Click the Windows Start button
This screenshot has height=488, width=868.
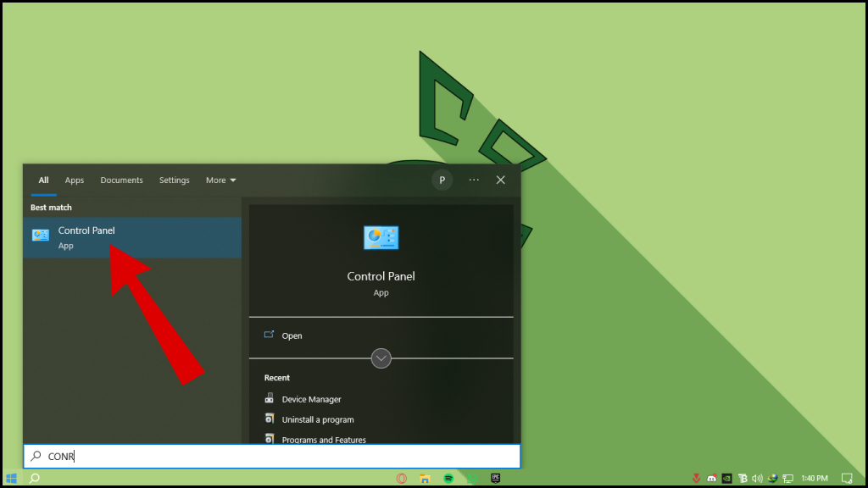pos(11,478)
